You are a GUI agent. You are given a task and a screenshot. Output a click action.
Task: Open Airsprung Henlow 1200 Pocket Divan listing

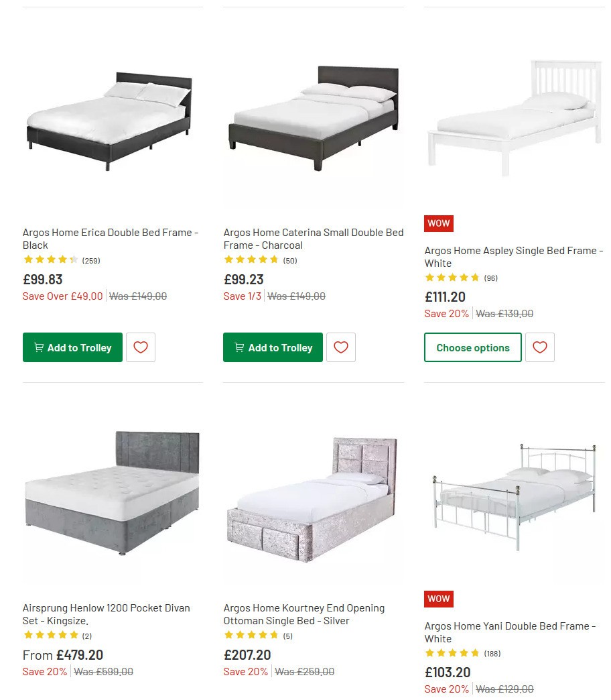point(106,614)
